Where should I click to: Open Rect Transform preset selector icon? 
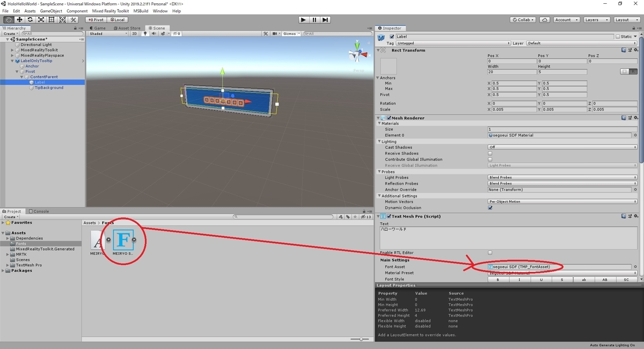pos(630,50)
